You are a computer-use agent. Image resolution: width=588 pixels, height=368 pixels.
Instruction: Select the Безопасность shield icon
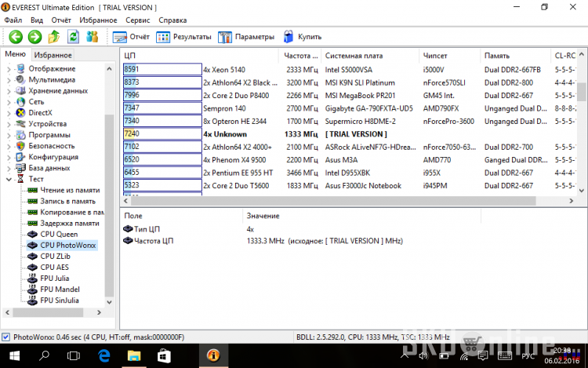(x=20, y=145)
